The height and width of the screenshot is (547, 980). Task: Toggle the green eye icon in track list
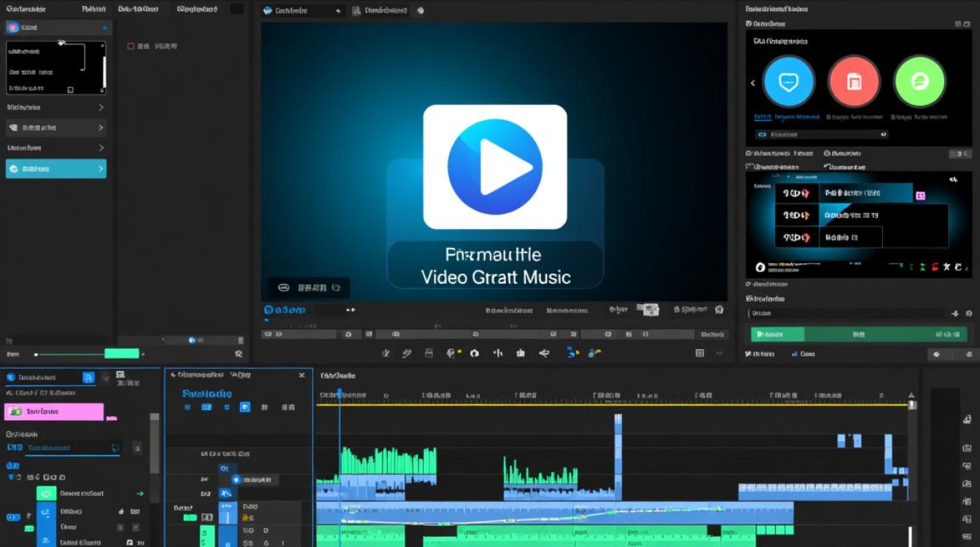[47, 494]
